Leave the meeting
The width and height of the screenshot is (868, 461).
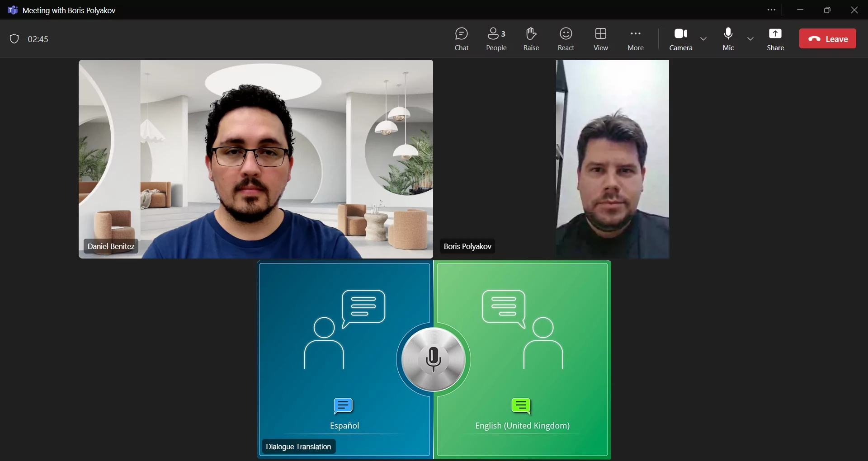827,39
